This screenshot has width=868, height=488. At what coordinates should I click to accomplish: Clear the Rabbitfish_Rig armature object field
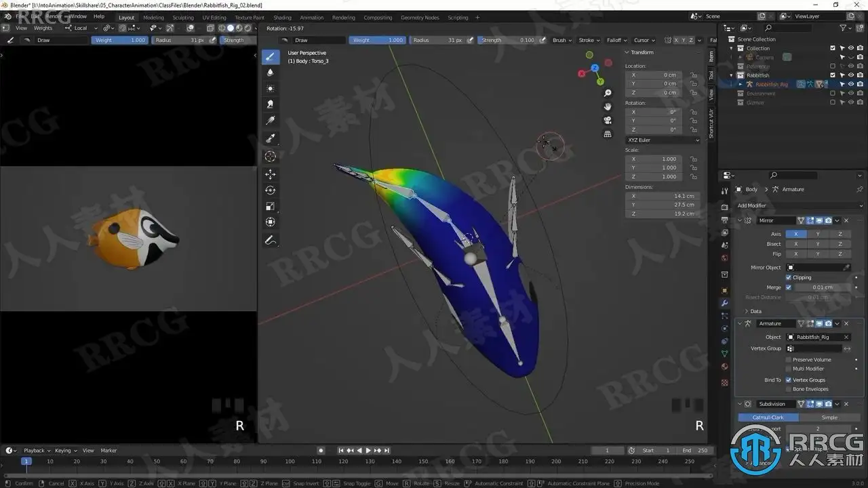[x=846, y=337]
